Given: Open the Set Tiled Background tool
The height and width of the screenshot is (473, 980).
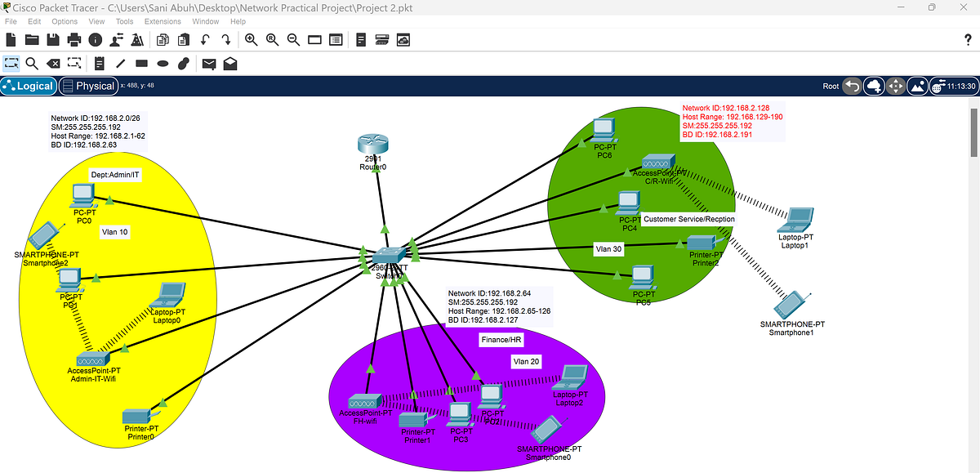Looking at the screenshot, I should pos(916,86).
